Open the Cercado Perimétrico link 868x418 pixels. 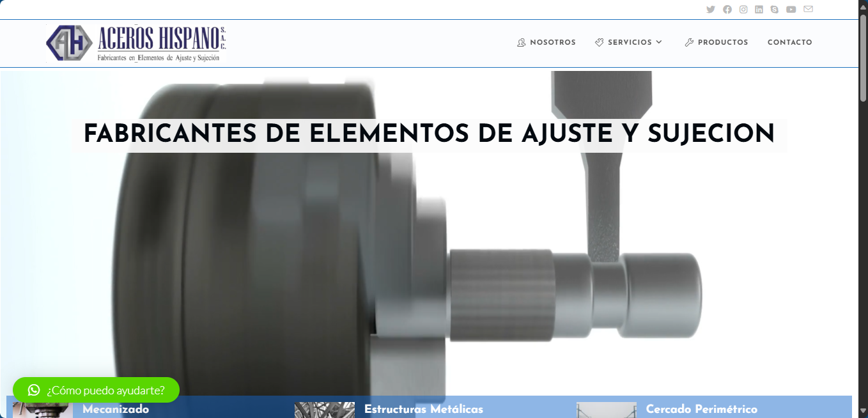coord(701,410)
